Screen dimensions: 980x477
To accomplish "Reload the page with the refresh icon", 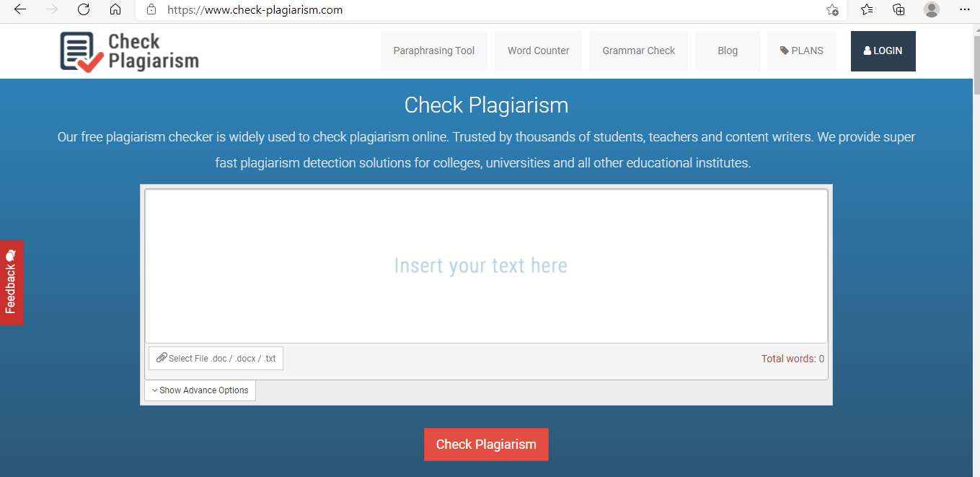I will [84, 10].
